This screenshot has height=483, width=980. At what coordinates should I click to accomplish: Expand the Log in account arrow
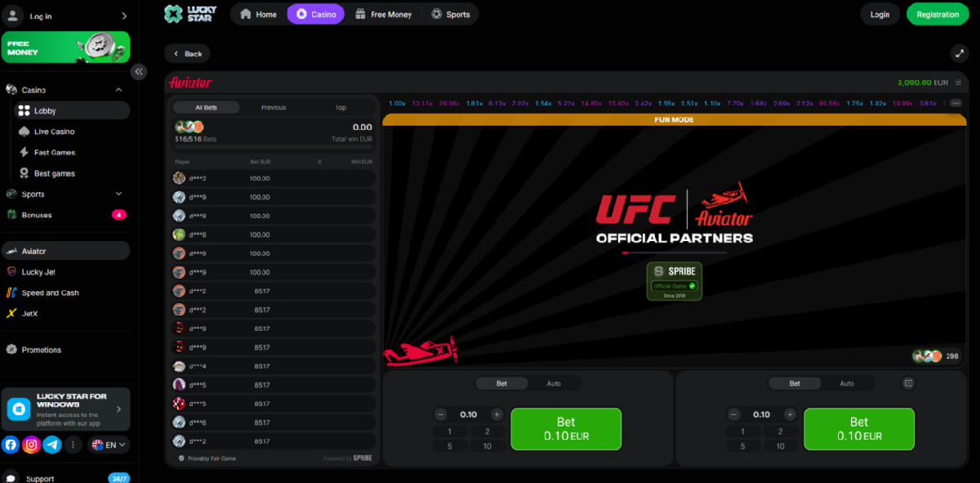pyautogui.click(x=123, y=16)
